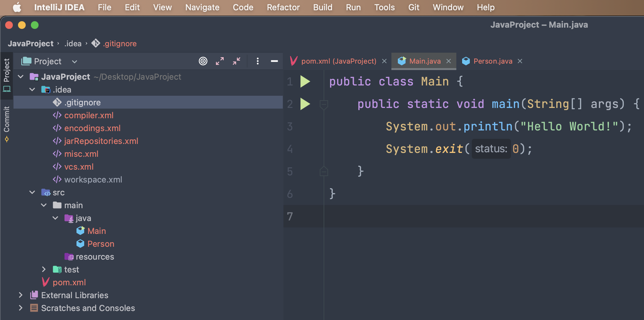Hide the Project tool window with minus icon
Viewport: 644px width, 320px height.
point(274,61)
